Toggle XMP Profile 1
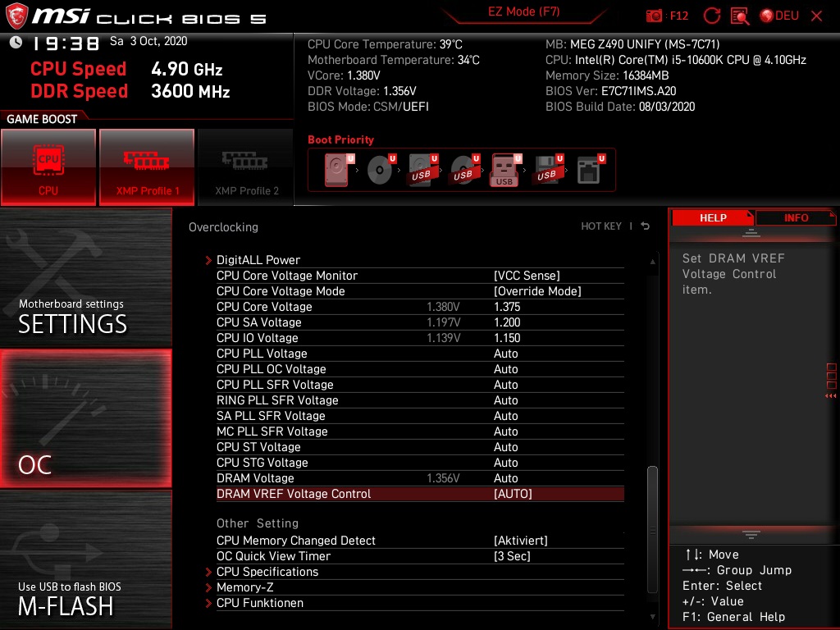Image resolution: width=840 pixels, height=630 pixels. [x=147, y=167]
